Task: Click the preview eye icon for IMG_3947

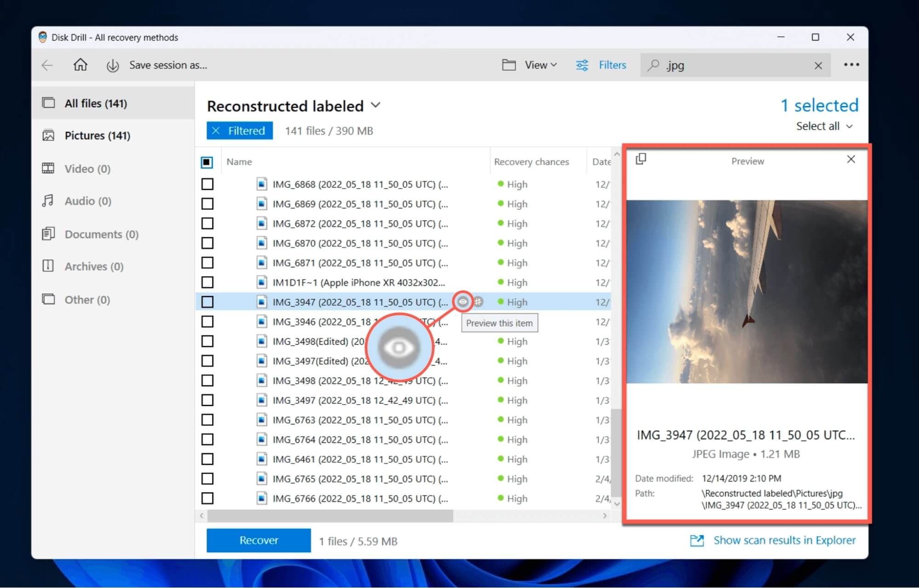Action: click(462, 302)
